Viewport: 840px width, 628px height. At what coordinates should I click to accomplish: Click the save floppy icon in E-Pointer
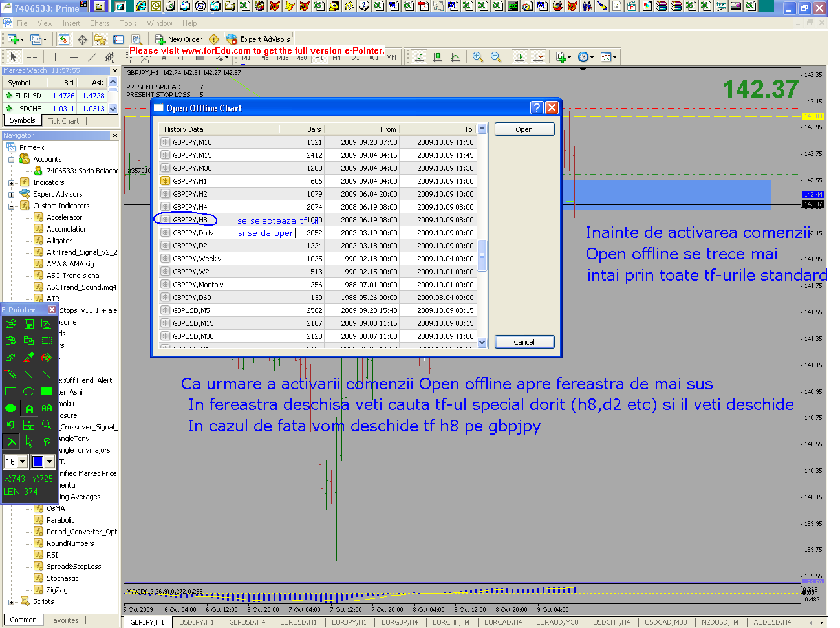coord(29,323)
